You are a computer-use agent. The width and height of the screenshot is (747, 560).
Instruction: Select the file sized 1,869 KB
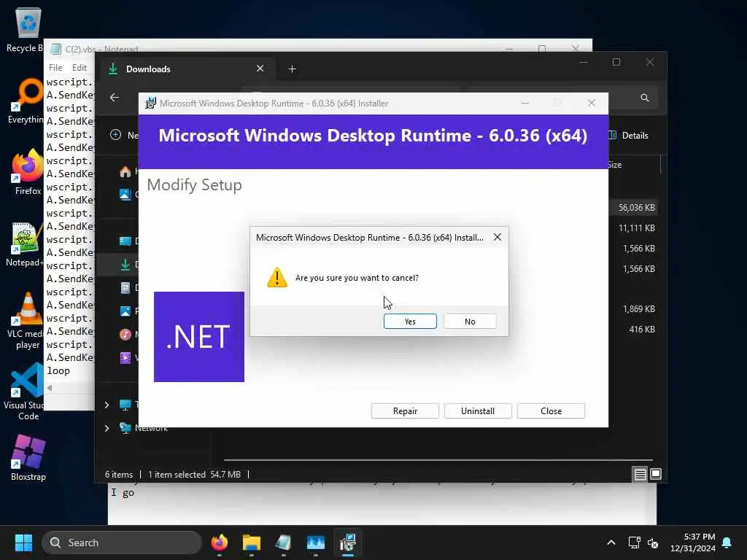coord(638,309)
